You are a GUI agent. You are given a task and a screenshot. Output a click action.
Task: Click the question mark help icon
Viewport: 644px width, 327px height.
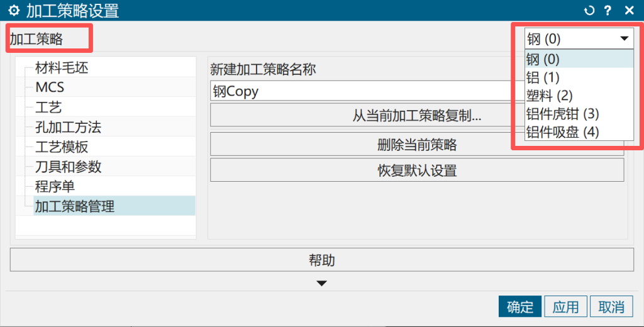tap(608, 11)
